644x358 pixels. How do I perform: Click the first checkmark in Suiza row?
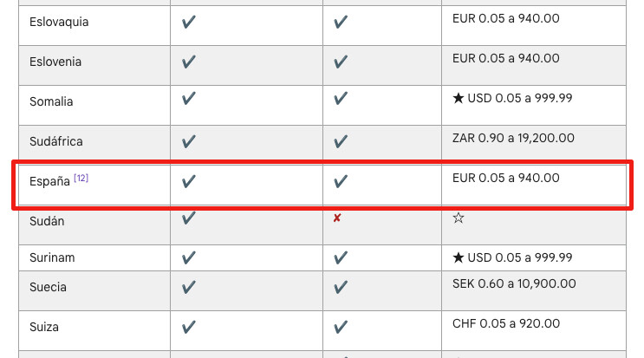[x=189, y=327]
